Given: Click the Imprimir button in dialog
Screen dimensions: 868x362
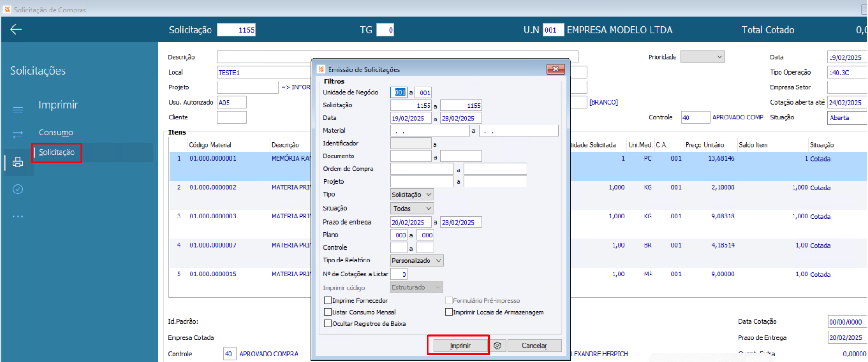Looking at the screenshot, I should tap(460, 346).
